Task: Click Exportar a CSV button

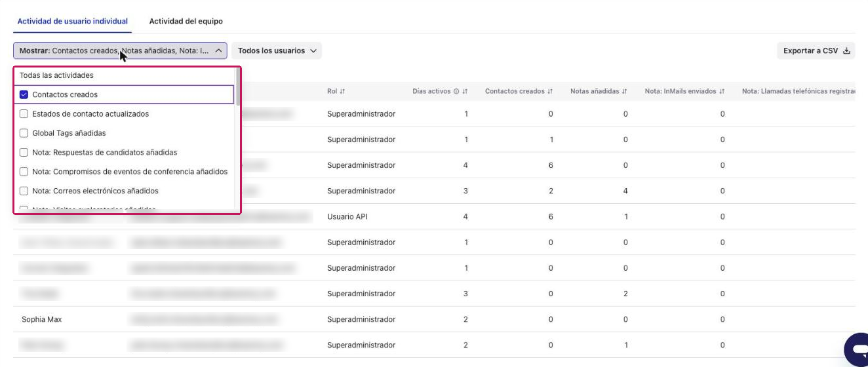Action: coord(816,50)
